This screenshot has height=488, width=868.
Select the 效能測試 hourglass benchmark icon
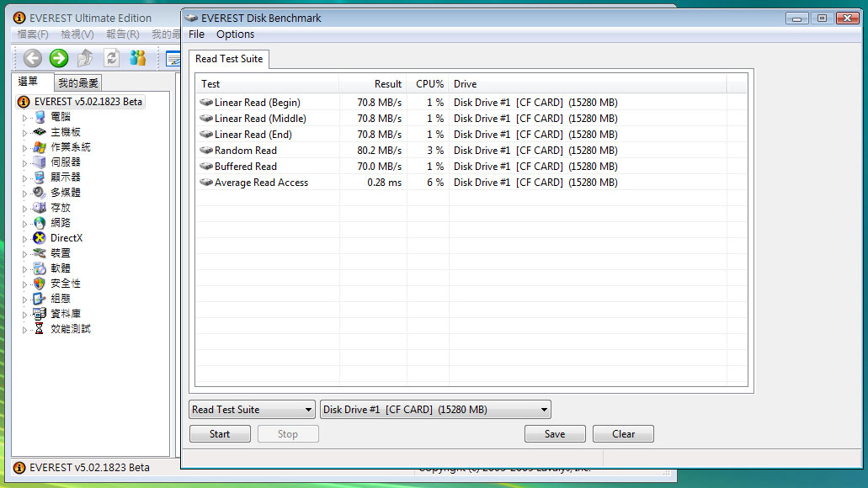pyautogui.click(x=40, y=329)
